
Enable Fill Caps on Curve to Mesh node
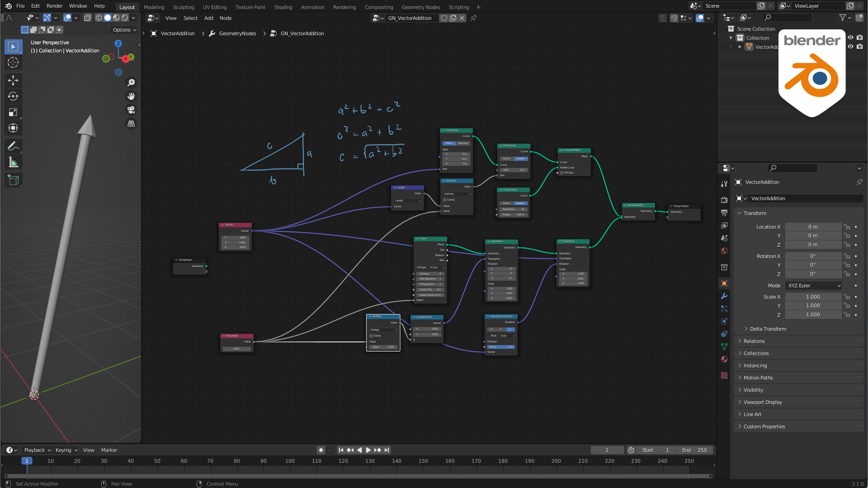click(561, 173)
